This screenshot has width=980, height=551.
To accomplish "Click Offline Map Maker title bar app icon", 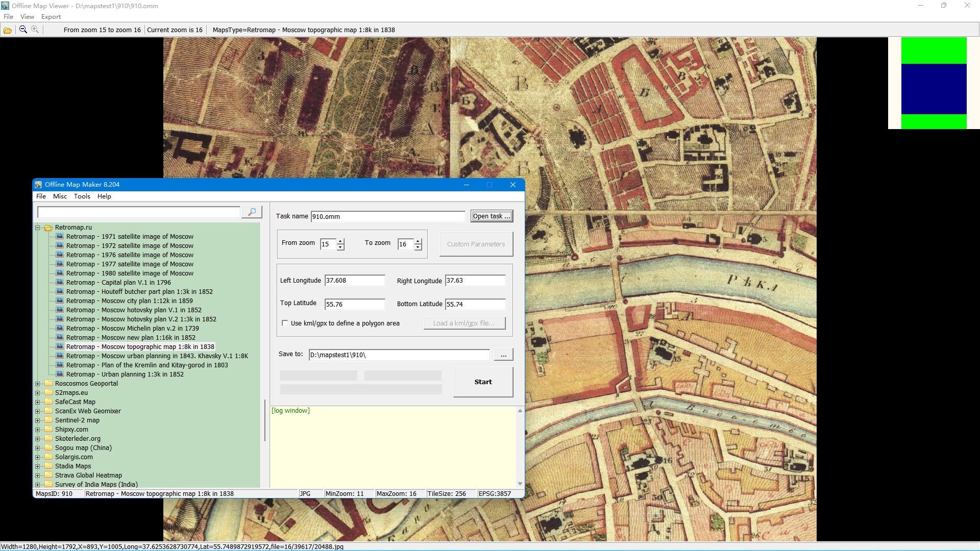I will coord(38,185).
